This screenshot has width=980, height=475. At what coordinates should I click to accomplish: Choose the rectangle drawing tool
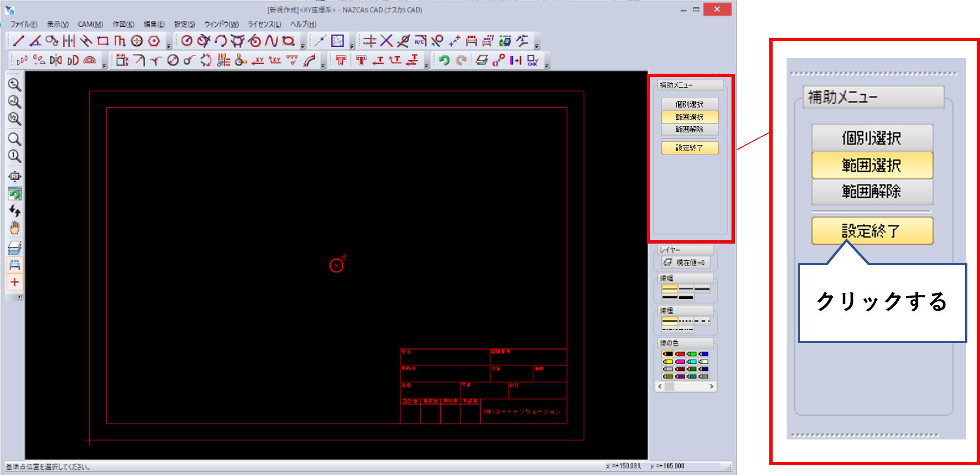click(103, 41)
